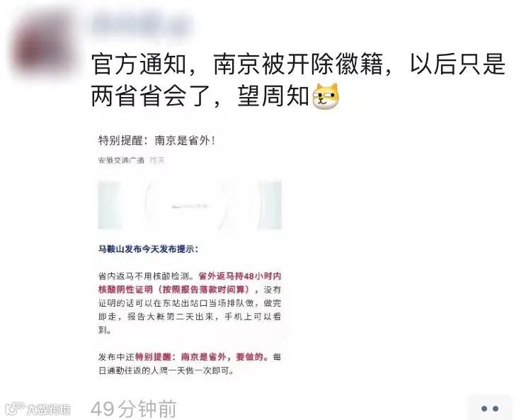Open headline 特别提醒：南京是省外！
The image size is (531, 420).
coord(156,140)
